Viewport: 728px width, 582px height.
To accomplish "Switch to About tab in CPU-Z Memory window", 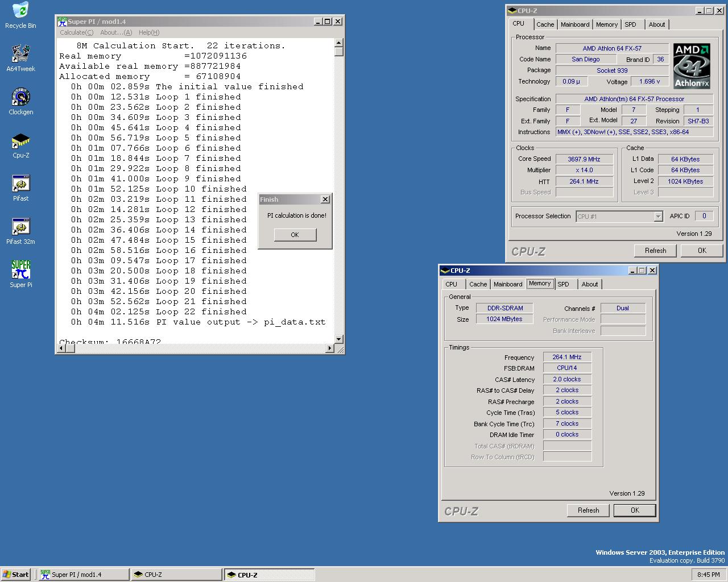I will click(590, 284).
